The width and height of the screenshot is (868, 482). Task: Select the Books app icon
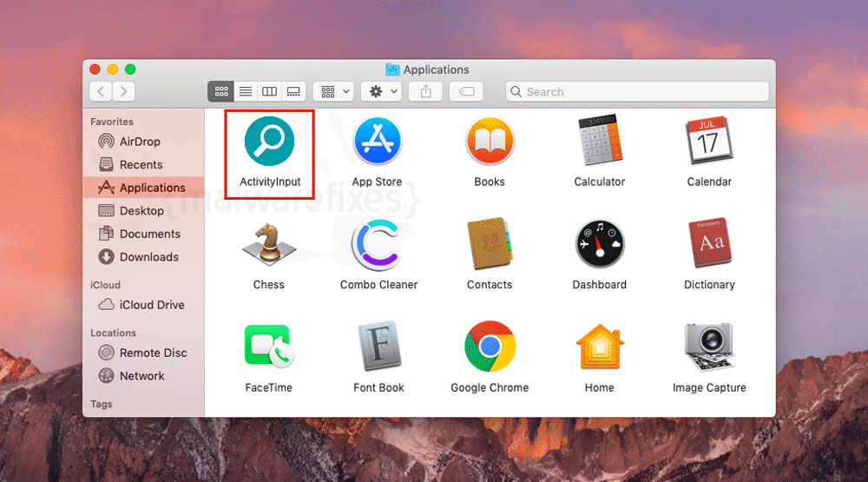tap(490, 141)
